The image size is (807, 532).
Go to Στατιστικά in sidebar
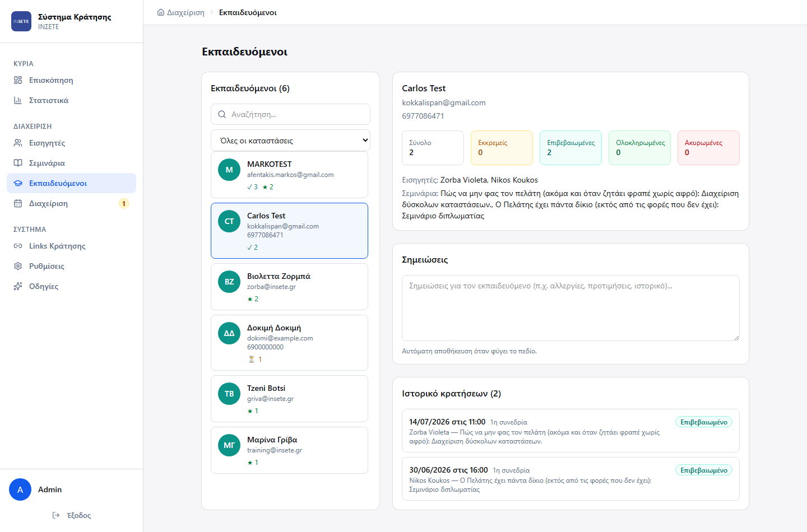point(71,100)
